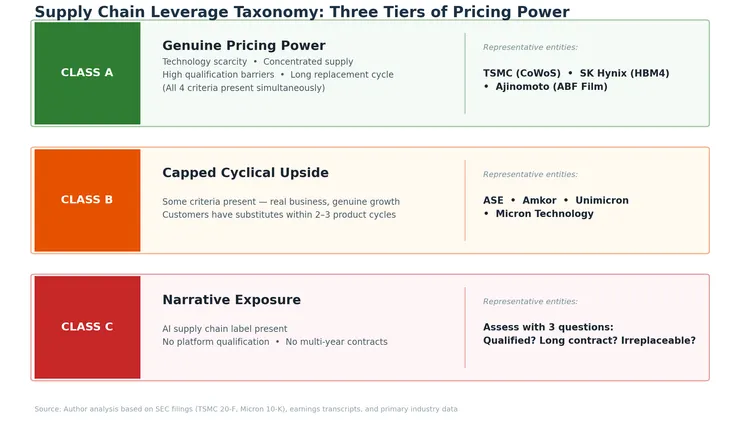740x425 pixels.
Task: Select the Narrative Exposure heading
Action: point(231,300)
